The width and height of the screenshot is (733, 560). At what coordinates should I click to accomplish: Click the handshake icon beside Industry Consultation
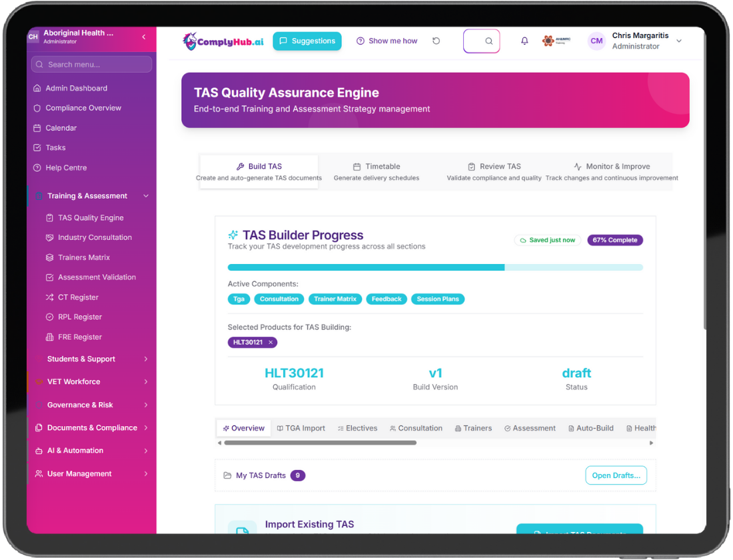[49, 237]
